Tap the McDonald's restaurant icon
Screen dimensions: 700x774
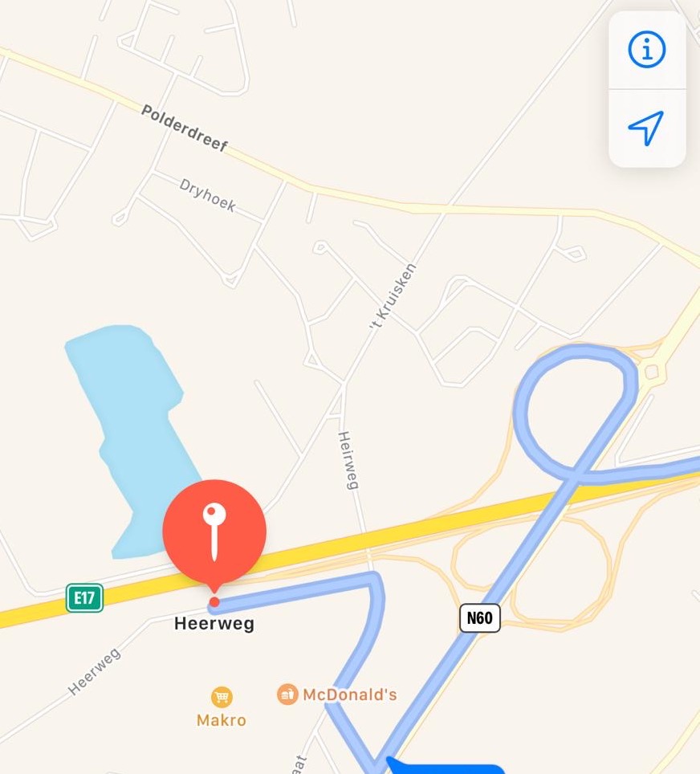pyautogui.click(x=287, y=694)
